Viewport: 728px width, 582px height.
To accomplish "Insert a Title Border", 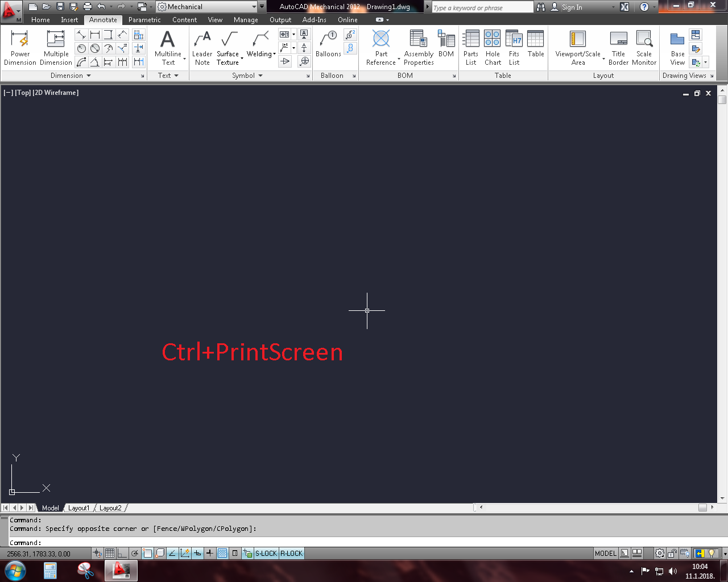I will coord(618,48).
